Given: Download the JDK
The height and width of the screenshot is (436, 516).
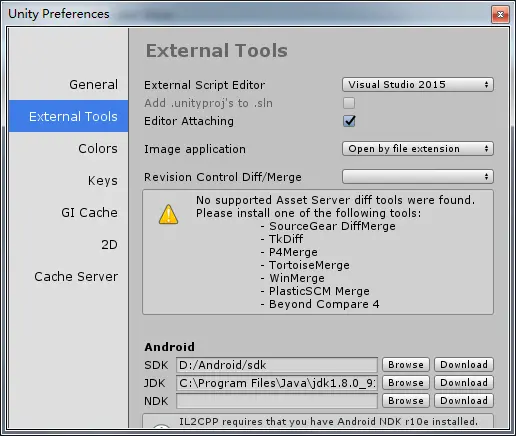Looking at the screenshot, I should point(464,383).
